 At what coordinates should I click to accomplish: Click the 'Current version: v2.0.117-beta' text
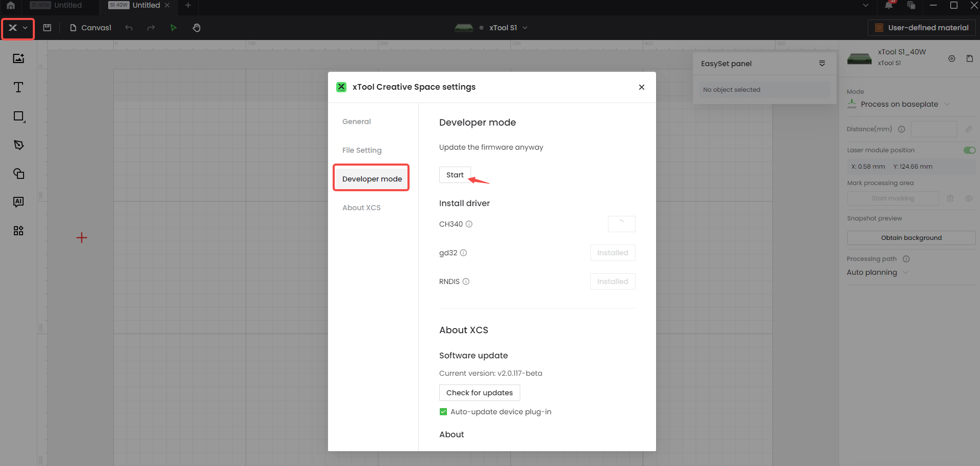pos(491,373)
